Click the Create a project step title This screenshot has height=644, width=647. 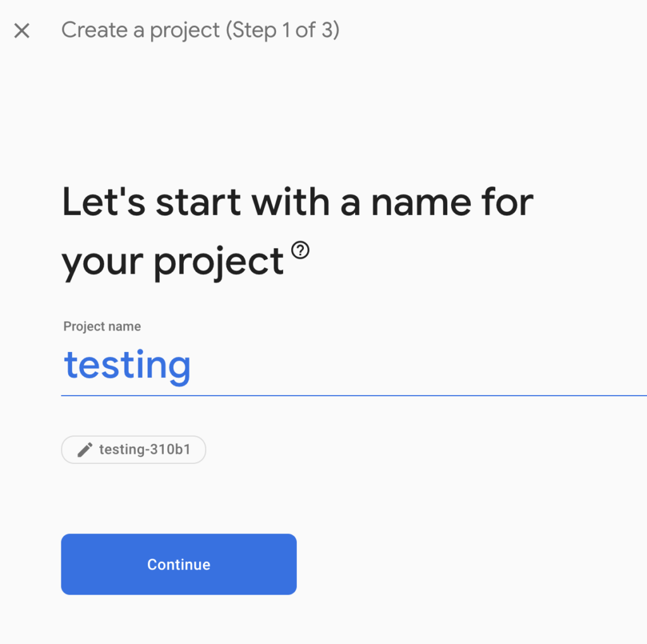pos(200,30)
